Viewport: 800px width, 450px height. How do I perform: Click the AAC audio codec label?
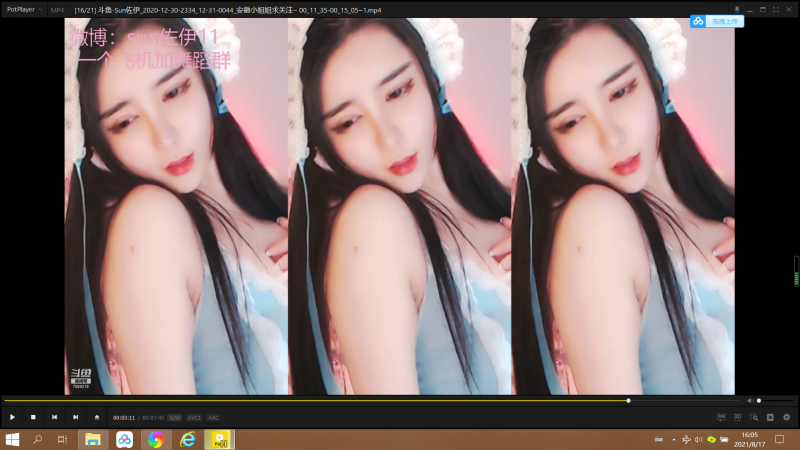coord(213,417)
